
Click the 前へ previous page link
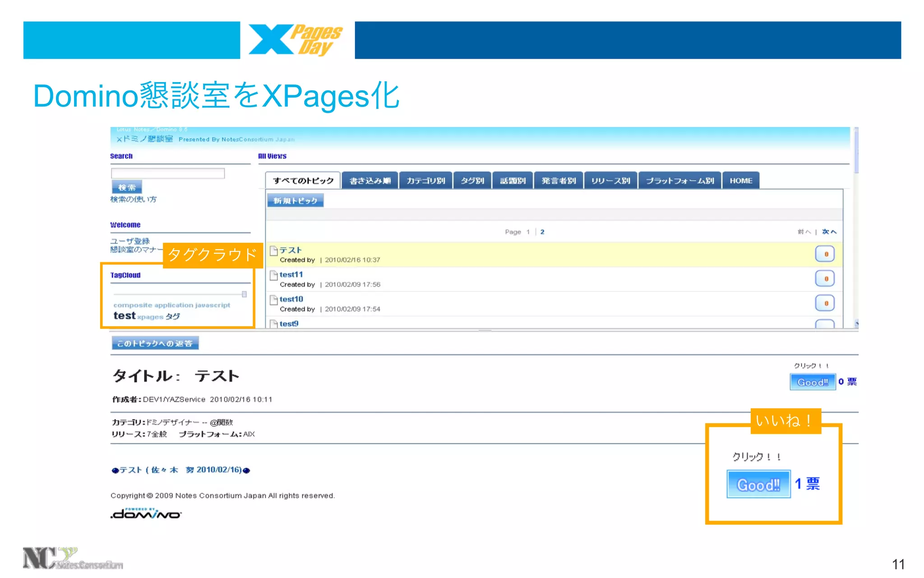tap(804, 232)
